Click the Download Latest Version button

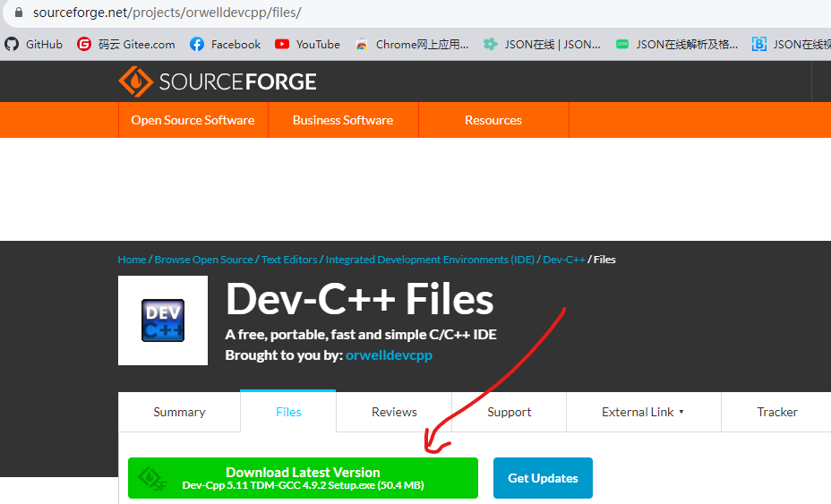(304, 478)
